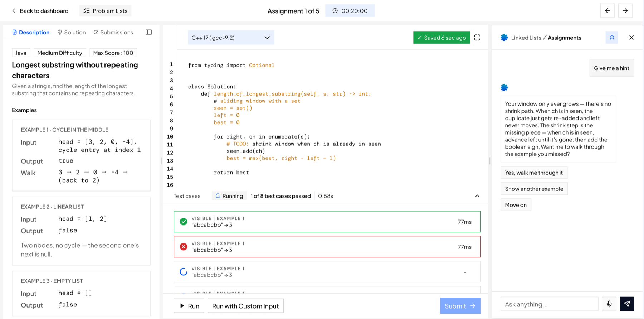The image size is (644, 319).
Task: Click the Assignments breadcrumb
Action: point(565,38)
